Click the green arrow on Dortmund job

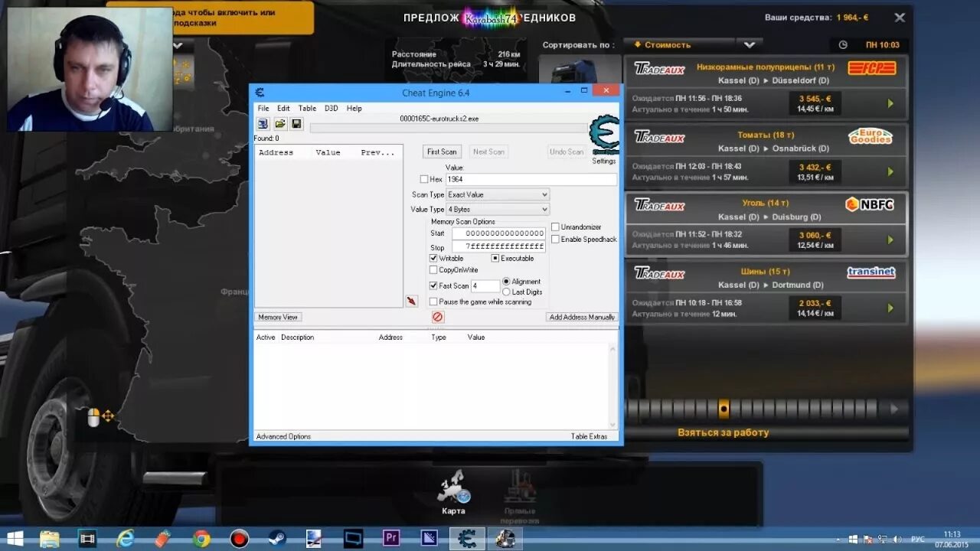[890, 308]
